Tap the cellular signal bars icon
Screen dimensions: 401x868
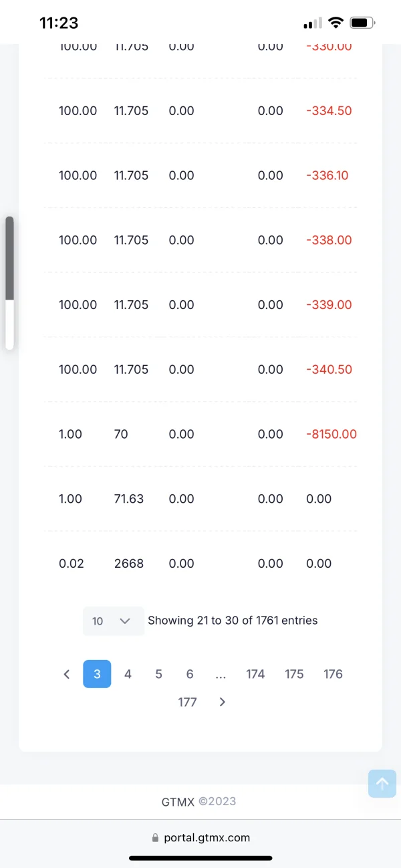(x=312, y=23)
